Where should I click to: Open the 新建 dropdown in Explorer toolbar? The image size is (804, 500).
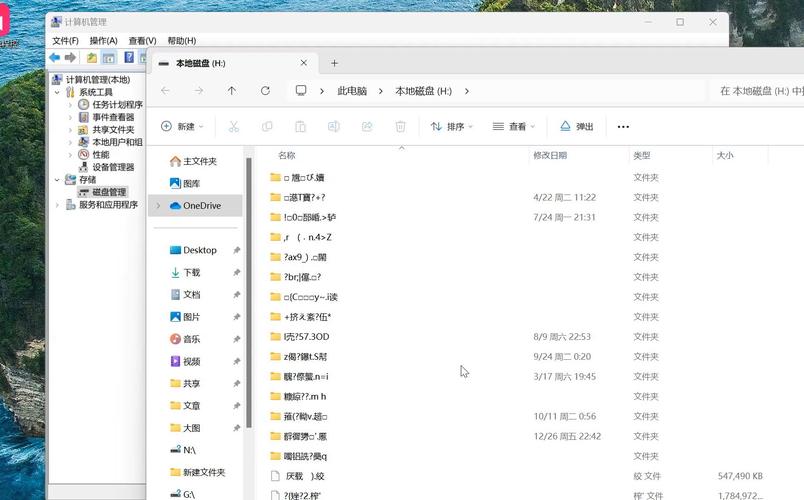pyautogui.click(x=183, y=126)
